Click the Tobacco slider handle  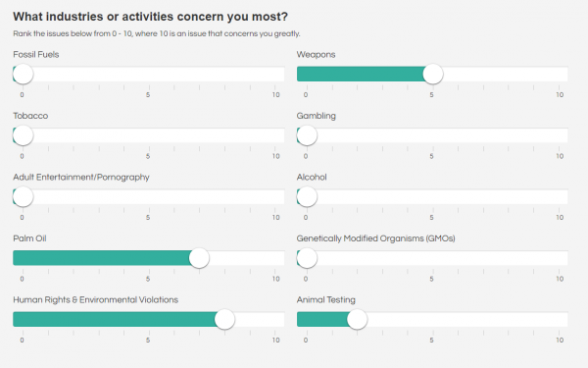tap(23, 135)
